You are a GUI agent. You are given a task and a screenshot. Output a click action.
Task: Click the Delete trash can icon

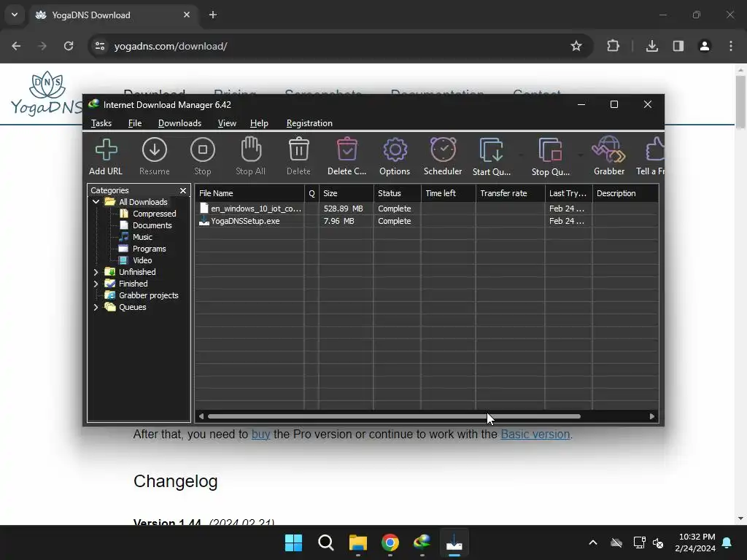(298, 156)
